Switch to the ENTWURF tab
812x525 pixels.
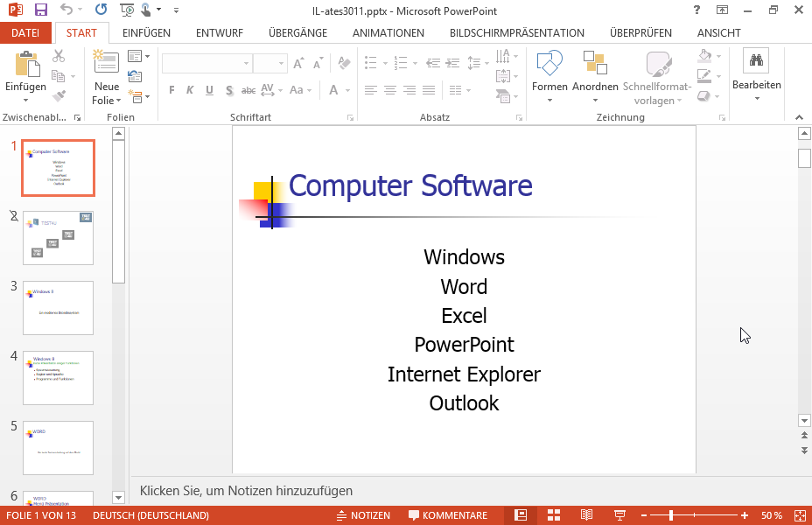[x=220, y=32]
